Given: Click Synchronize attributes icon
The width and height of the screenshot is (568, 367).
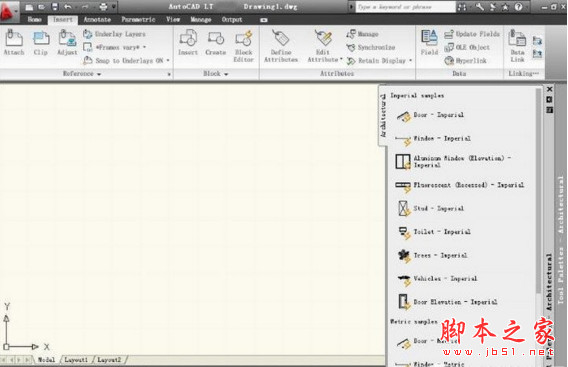Looking at the screenshot, I should pyautogui.click(x=351, y=47).
